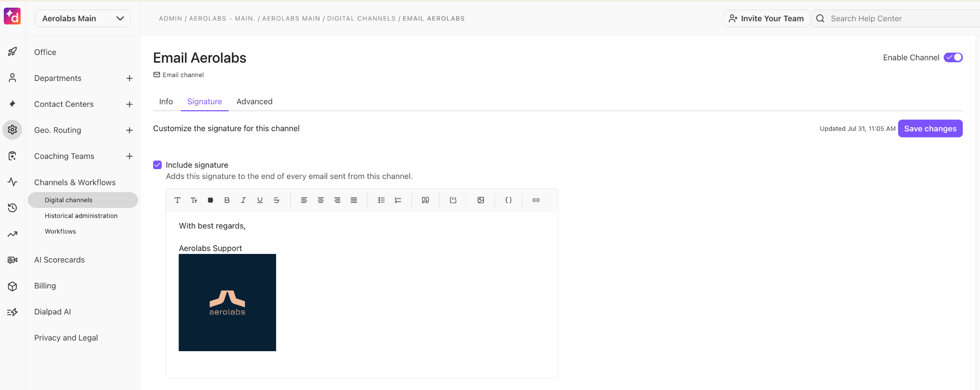The image size is (980, 390).
Task: Align signature text left
Action: [304, 200]
